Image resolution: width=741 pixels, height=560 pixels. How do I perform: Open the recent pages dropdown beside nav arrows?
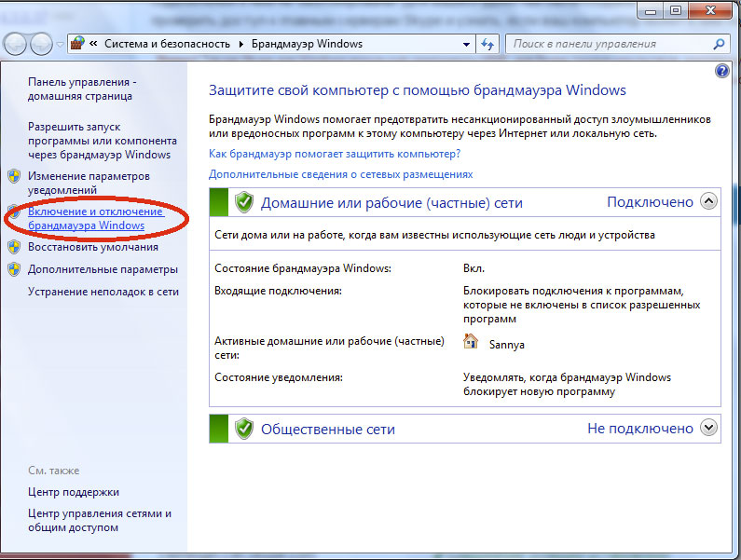[60, 45]
